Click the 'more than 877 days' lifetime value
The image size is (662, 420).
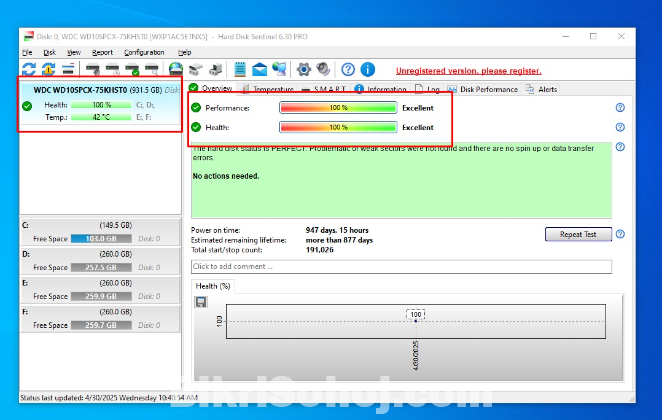click(339, 240)
